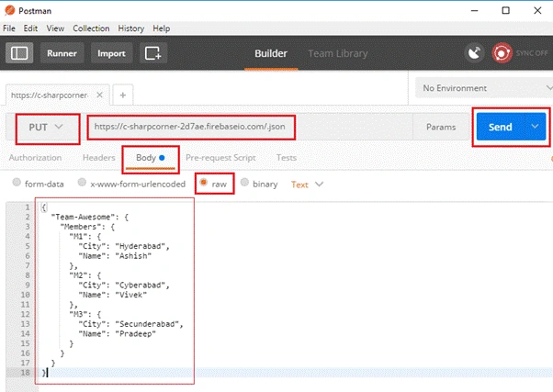Click the "Secunderabad" city line
The image size is (553, 392).
point(130,324)
